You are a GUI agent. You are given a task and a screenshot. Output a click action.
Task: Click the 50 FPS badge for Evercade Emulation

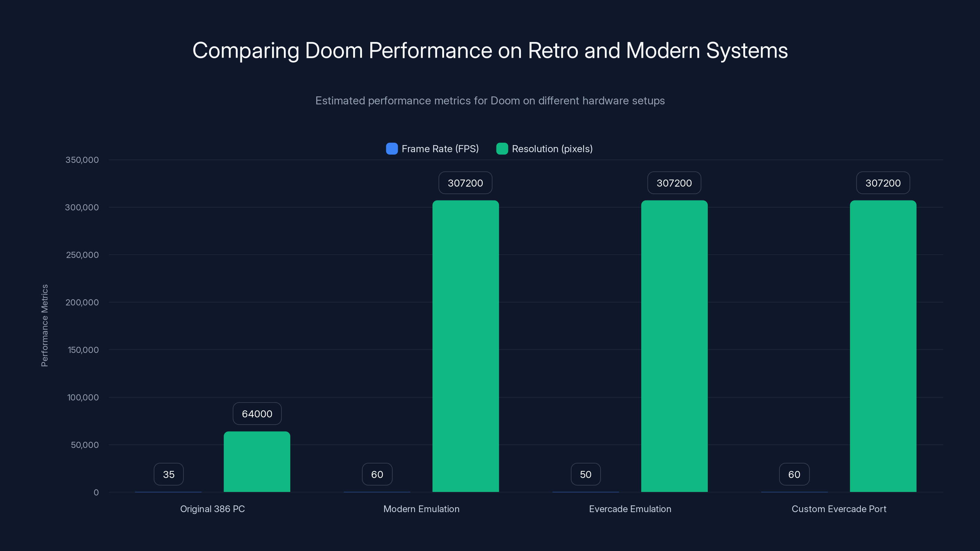click(x=586, y=474)
